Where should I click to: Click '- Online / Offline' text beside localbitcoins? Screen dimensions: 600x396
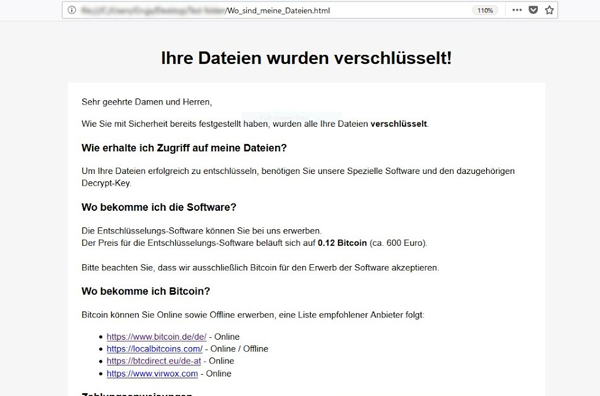point(237,349)
